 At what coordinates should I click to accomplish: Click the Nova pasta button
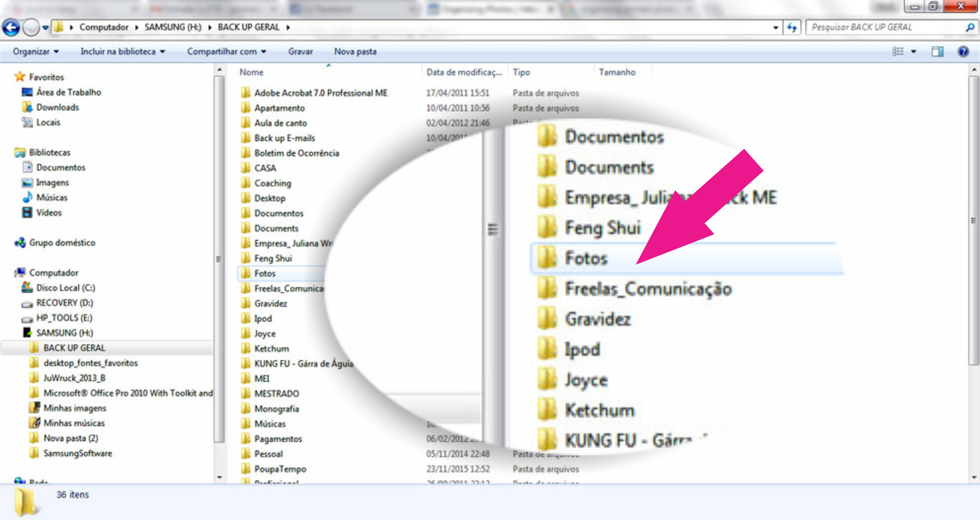point(355,51)
